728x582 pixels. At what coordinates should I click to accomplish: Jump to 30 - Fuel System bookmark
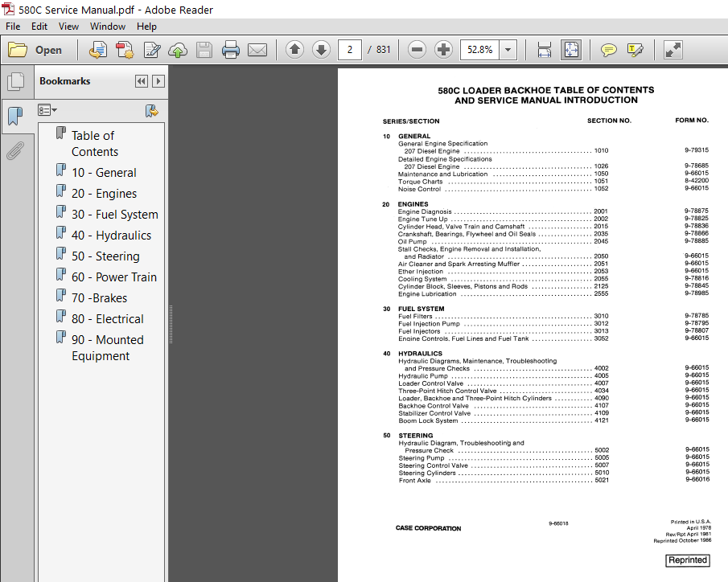[x=115, y=215]
